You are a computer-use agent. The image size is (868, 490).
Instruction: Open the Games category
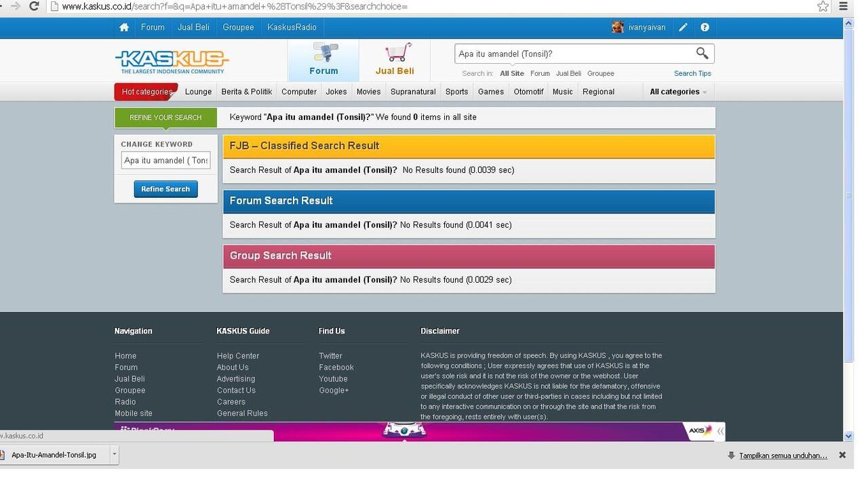tap(491, 91)
